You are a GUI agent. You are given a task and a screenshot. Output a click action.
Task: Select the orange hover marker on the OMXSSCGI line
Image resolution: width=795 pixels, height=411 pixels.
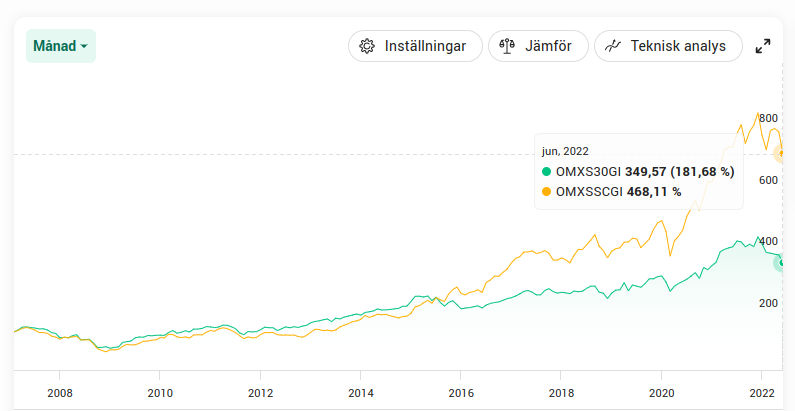[x=783, y=154]
